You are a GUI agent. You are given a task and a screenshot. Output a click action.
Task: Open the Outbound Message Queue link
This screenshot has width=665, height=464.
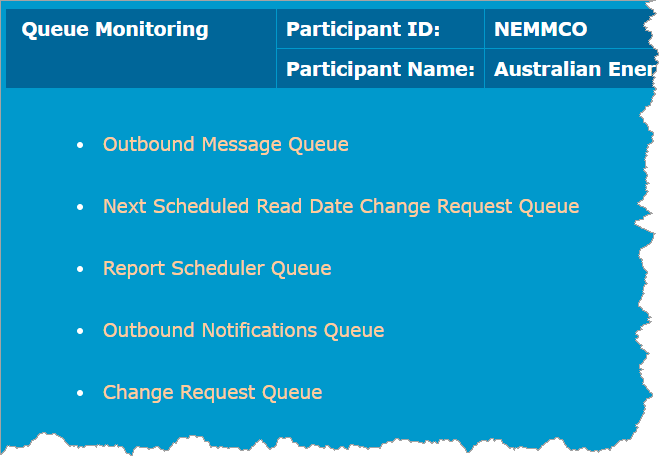[225, 145]
